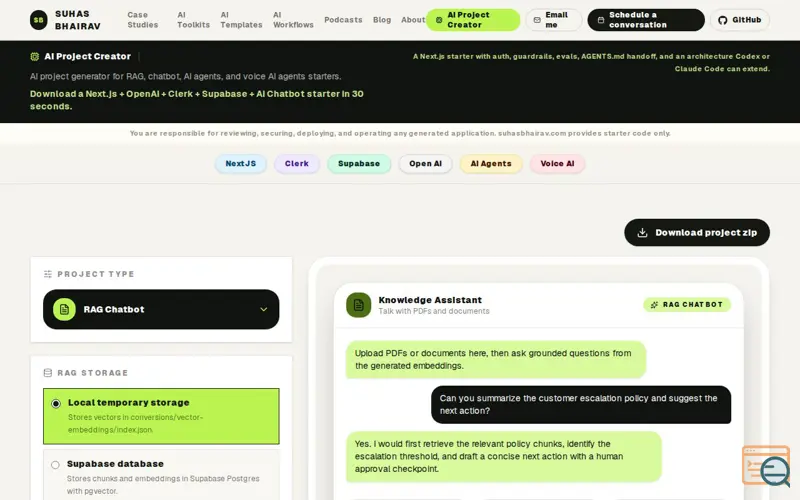Click the calendar icon in Schedule a conversation
Image resolution: width=800 pixels, height=500 pixels.
[x=601, y=20]
